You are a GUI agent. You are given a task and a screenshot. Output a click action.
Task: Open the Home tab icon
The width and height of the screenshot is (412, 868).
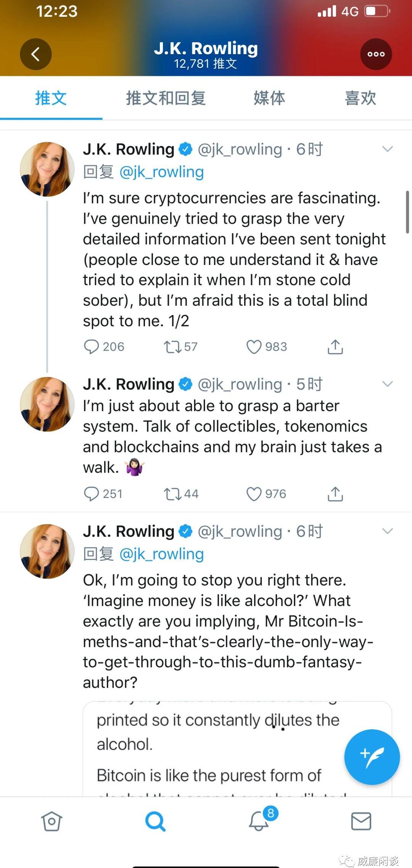point(51,821)
